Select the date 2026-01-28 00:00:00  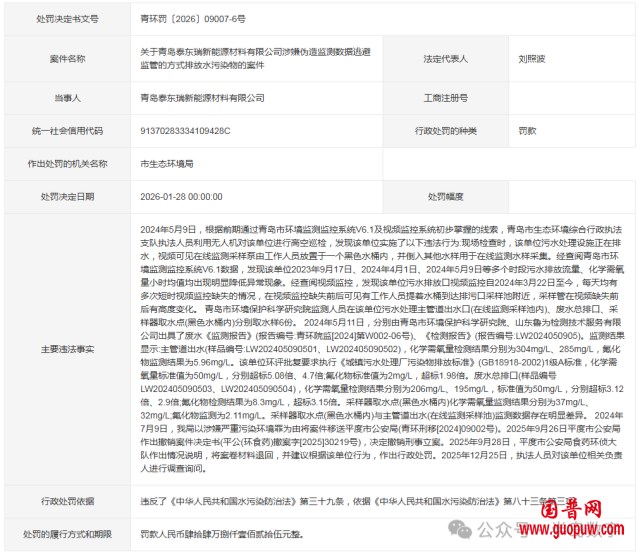(x=181, y=197)
